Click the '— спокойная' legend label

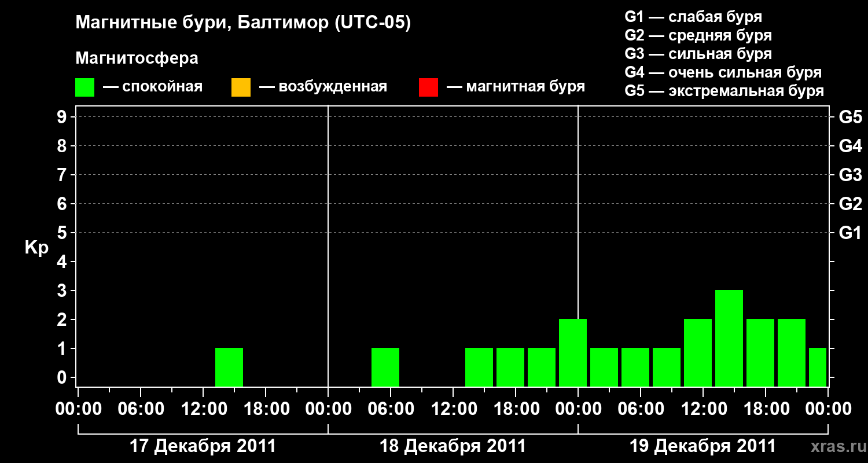(x=153, y=87)
